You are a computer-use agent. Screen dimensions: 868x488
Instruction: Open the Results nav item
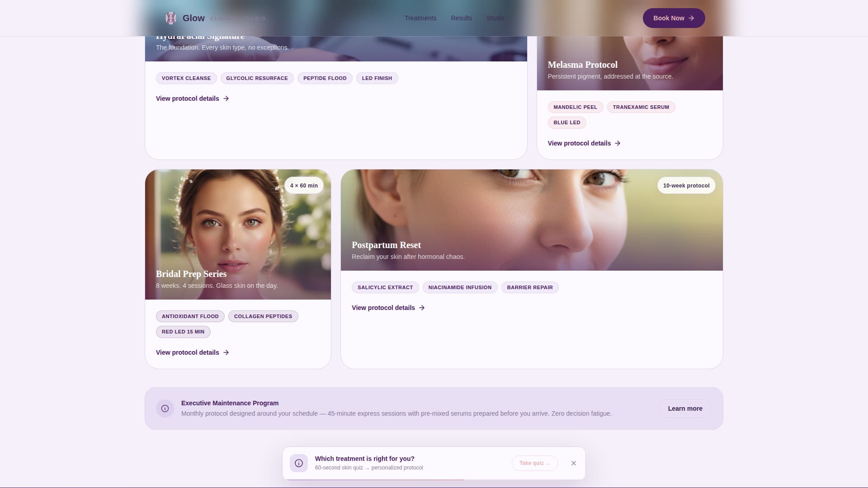click(461, 18)
